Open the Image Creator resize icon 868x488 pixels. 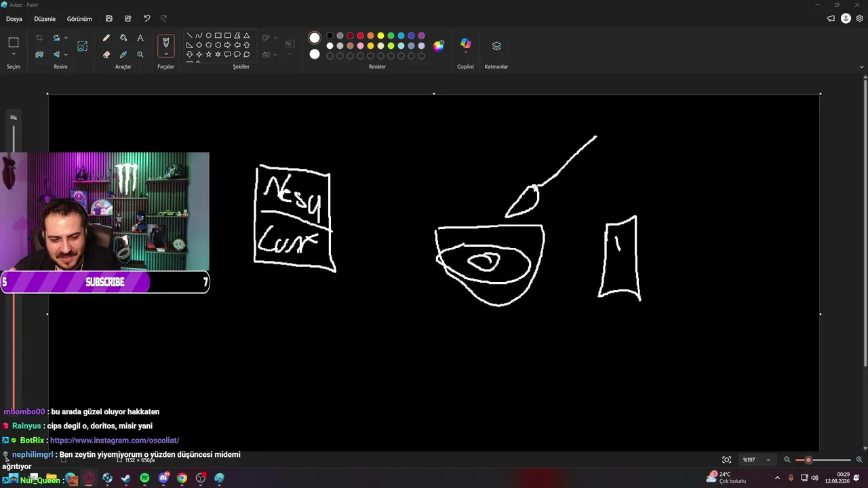83,46
